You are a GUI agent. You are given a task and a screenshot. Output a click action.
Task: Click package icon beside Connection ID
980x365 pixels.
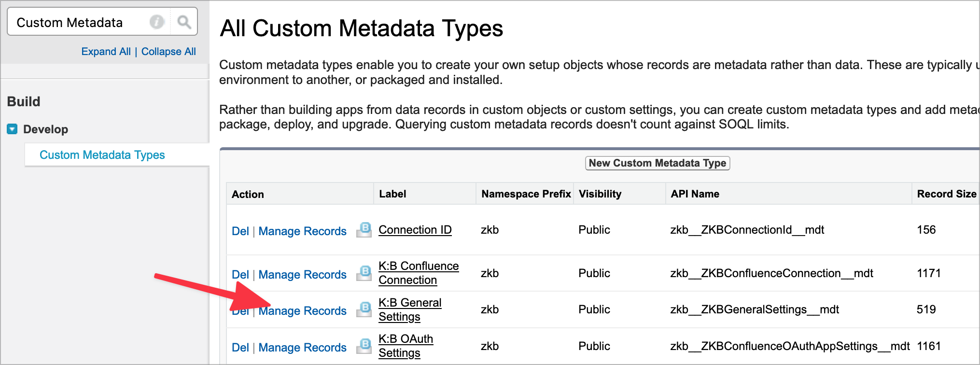click(x=364, y=230)
